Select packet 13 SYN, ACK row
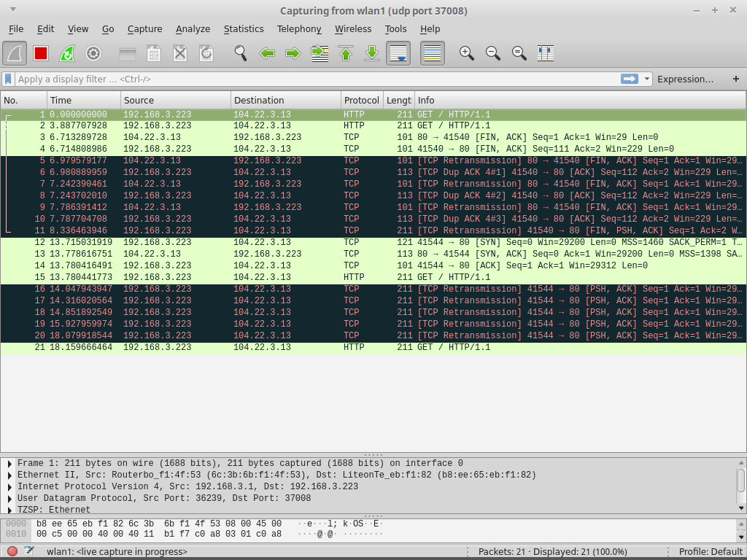 tap(373, 254)
